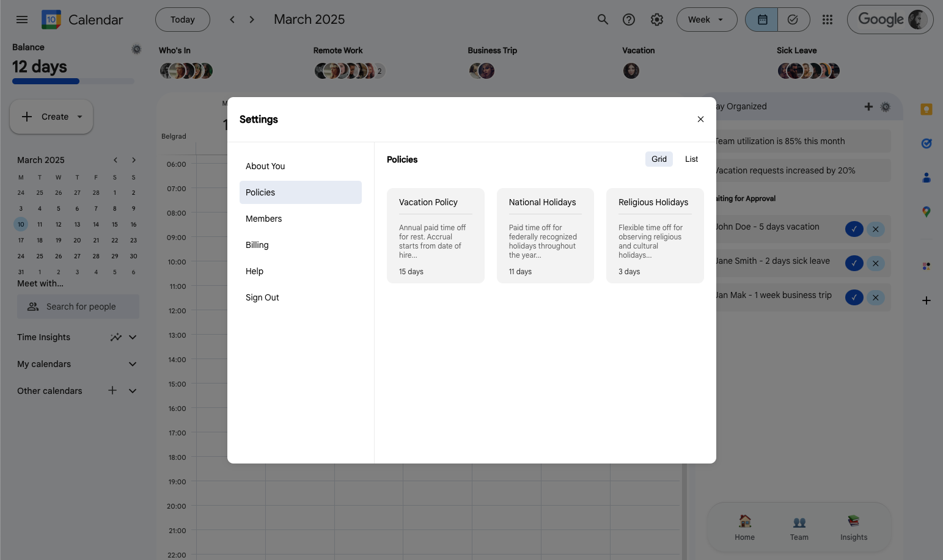Click Remote Work avatars group
The height and width of the screenshot is (560, 943).
[x=350, y=71]
